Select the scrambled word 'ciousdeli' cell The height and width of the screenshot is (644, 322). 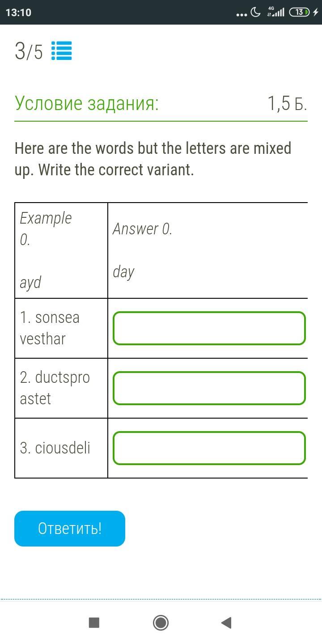pyautogui.click(x=61, y=448)
